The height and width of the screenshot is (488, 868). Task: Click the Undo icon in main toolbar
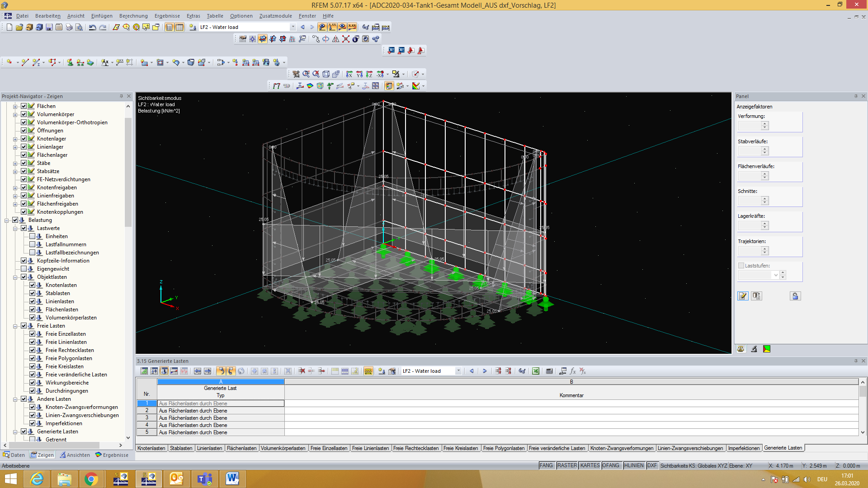(x=92, y=27)
